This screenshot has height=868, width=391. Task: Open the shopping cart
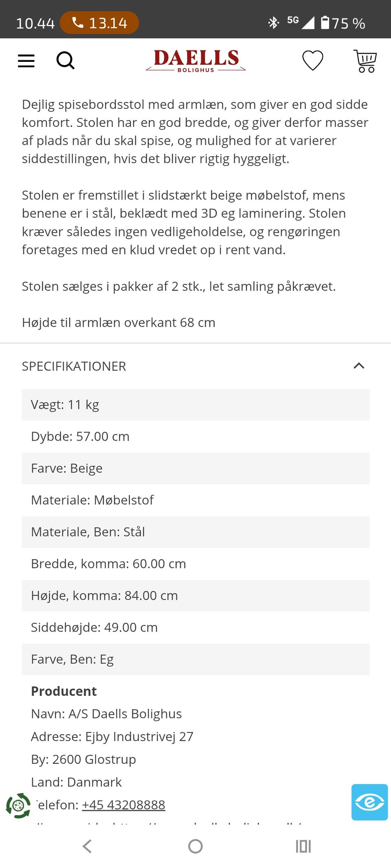pyautogui.click(x=365, y=61)
